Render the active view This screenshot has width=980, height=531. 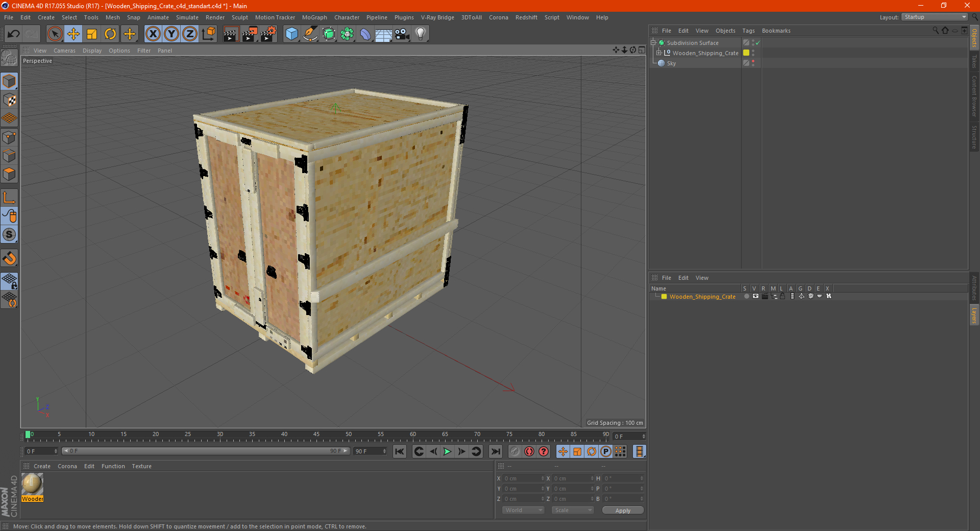[231, 34]
